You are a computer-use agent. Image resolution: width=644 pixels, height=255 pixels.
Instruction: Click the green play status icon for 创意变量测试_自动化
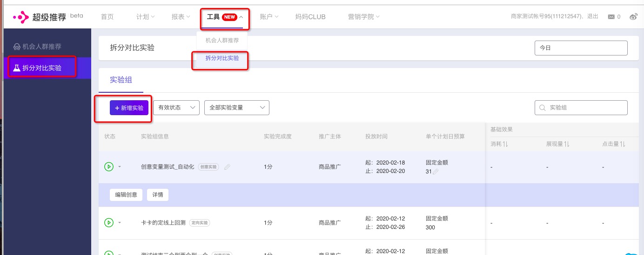[x=109, y=166]
